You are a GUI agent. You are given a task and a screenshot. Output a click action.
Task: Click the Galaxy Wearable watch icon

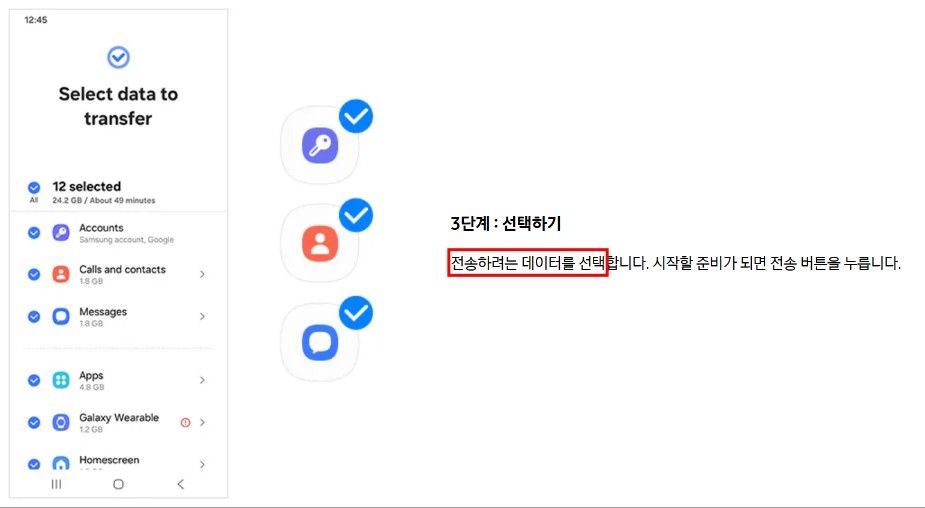(x=61, y=422)
